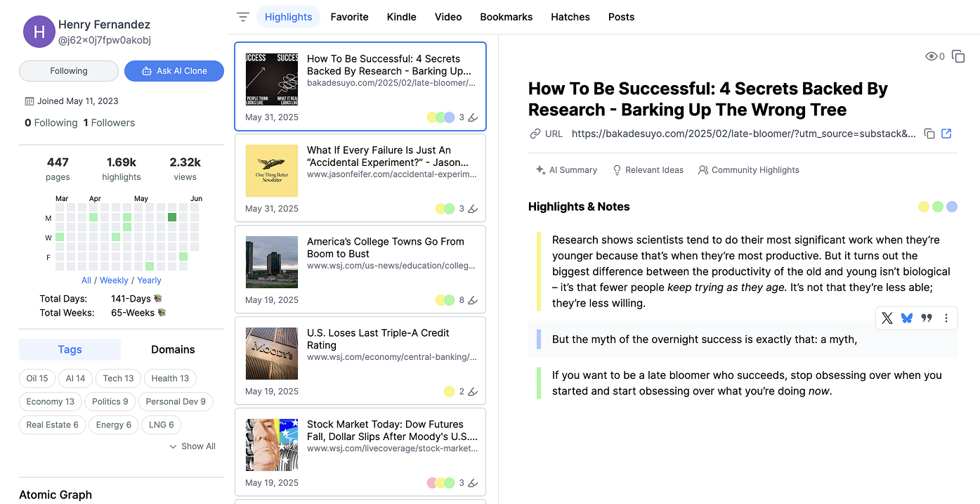Select the Real Estate 6 tag

click(53, 425)
